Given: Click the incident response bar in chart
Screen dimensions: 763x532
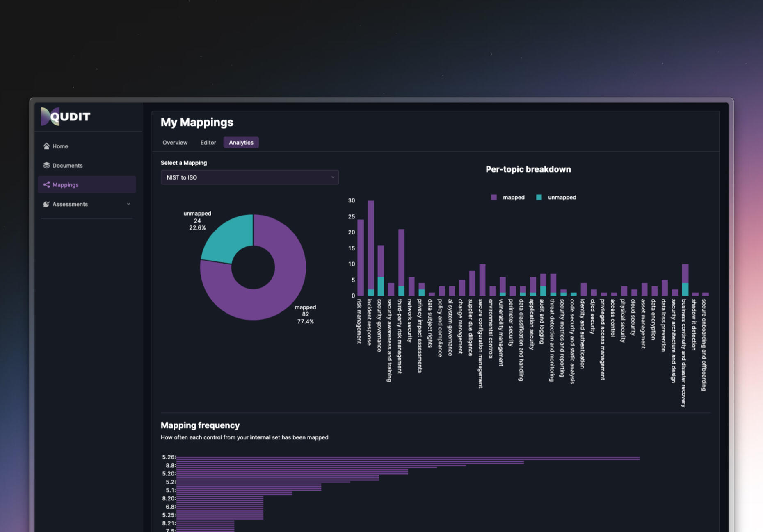Looking at the screenshot, I should [370, 246].
